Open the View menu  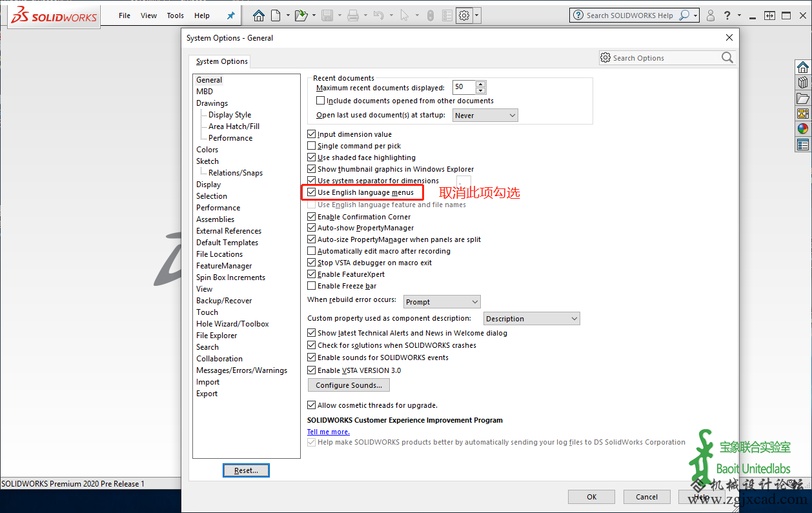click(x=148, y=15)
